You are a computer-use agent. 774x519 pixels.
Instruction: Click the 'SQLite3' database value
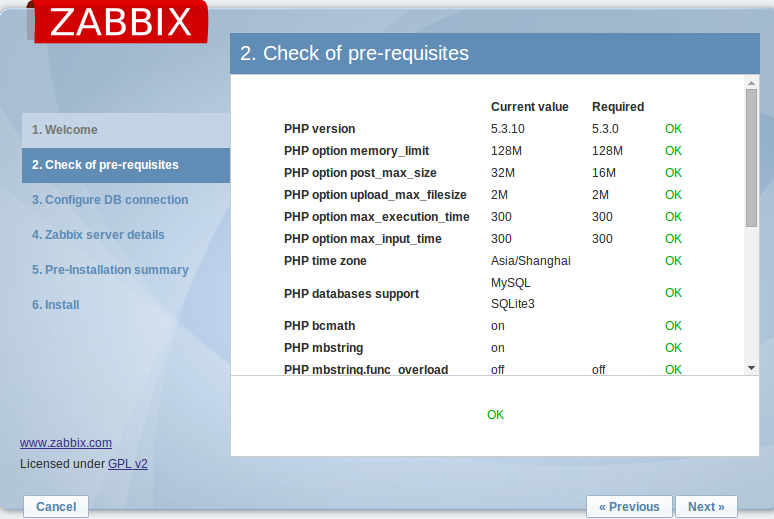(x=512, y=304)
